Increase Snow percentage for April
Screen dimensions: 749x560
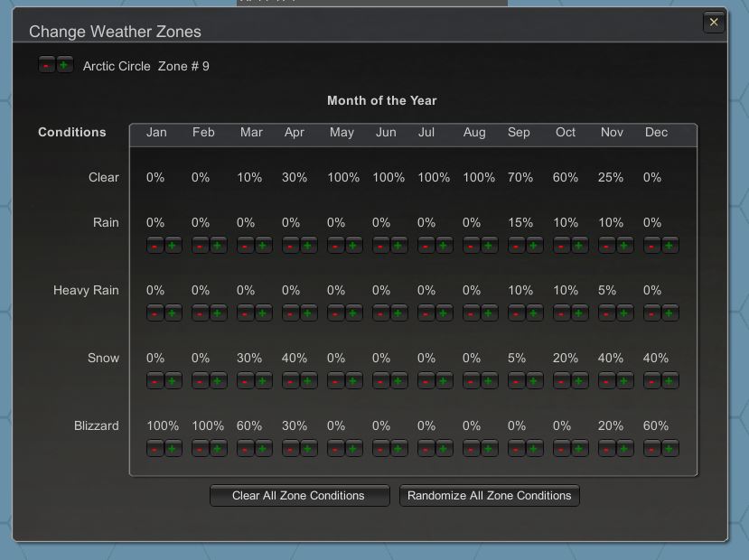pyautogui.click(x=308, y=381)
